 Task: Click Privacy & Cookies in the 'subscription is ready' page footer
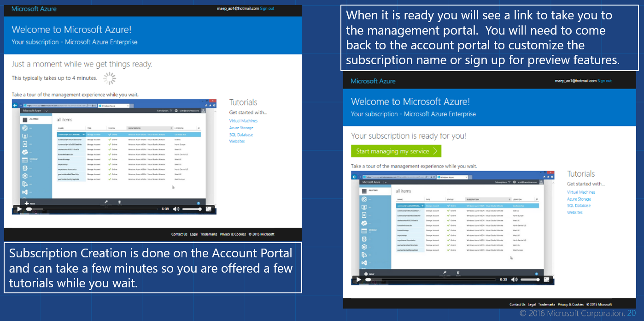(x=571, y=304)
